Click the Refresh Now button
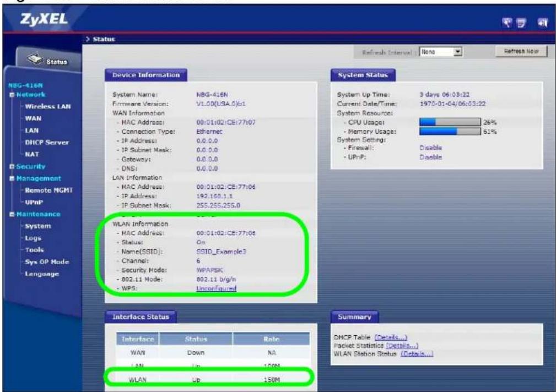The width and height of the screenshot is (556, 392). (521, 51)
